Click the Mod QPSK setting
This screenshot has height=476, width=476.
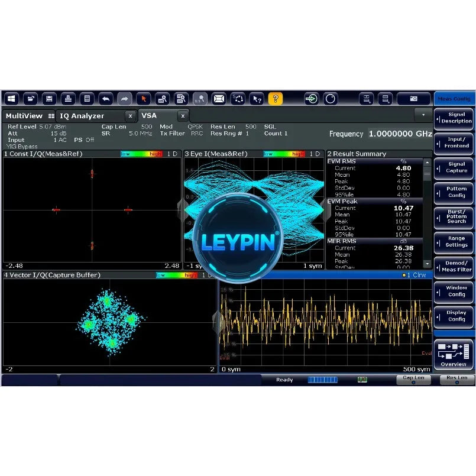pos(181,127)
